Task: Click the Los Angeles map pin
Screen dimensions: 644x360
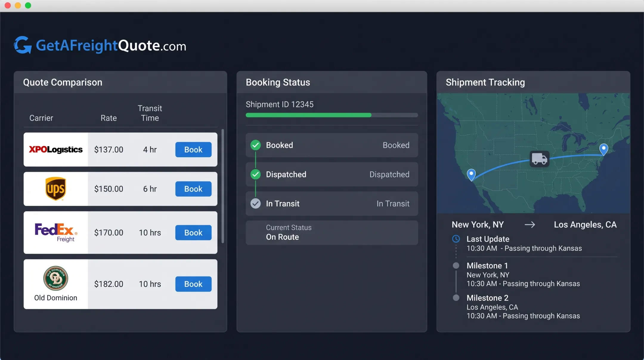Action: pos(471,175)
